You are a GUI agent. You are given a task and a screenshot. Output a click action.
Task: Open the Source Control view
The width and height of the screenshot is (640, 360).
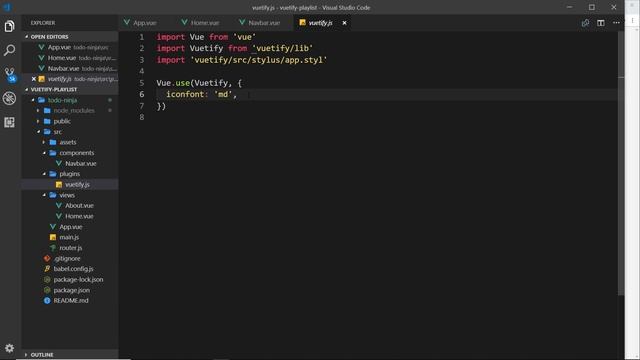click(x=9, y=74)
